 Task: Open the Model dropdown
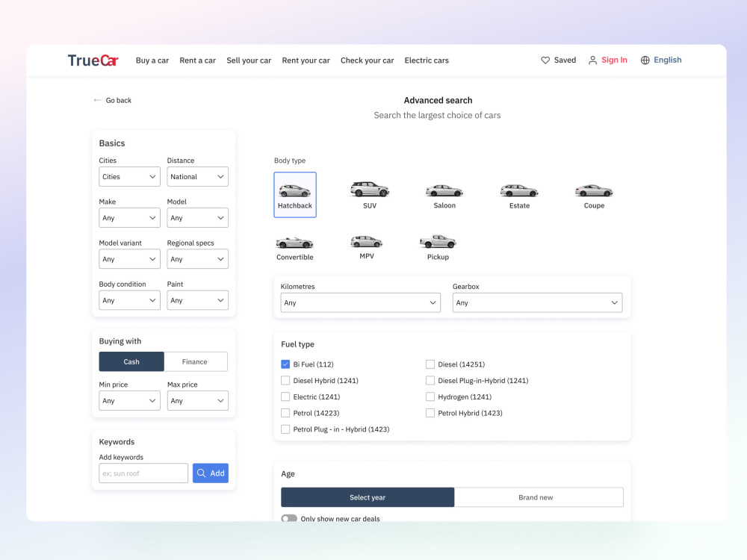click(x=198, y=218)
